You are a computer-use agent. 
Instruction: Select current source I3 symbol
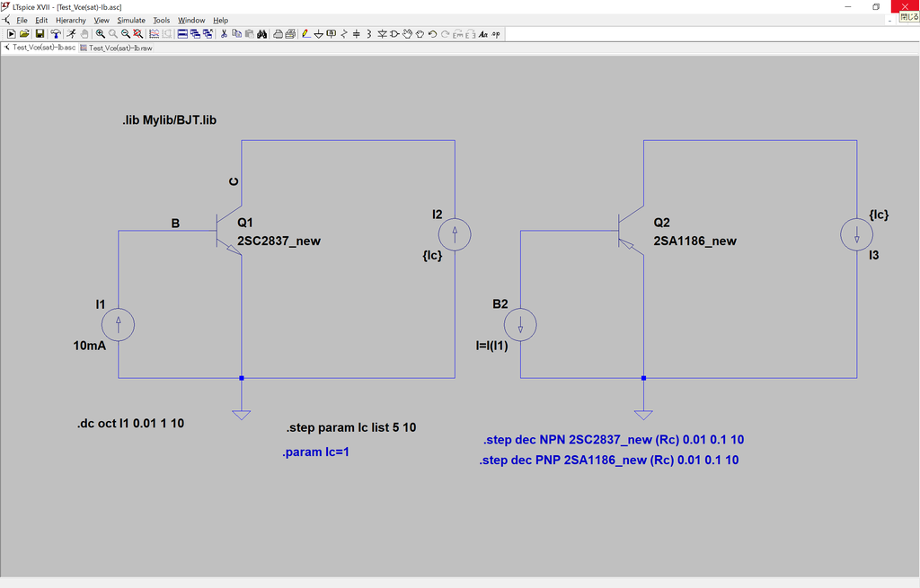pos(856,234)
